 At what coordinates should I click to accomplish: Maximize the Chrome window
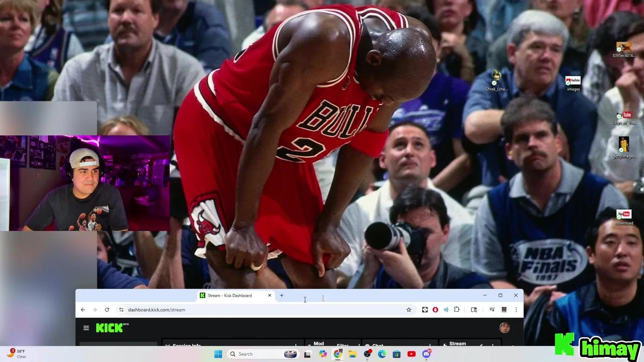click(x=500, y=296)
